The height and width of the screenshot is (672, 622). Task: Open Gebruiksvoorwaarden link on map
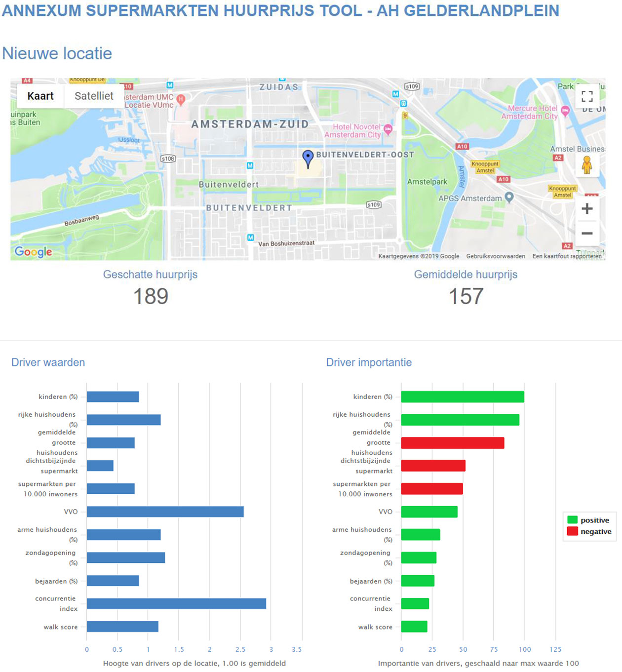[x=496, y=256]
